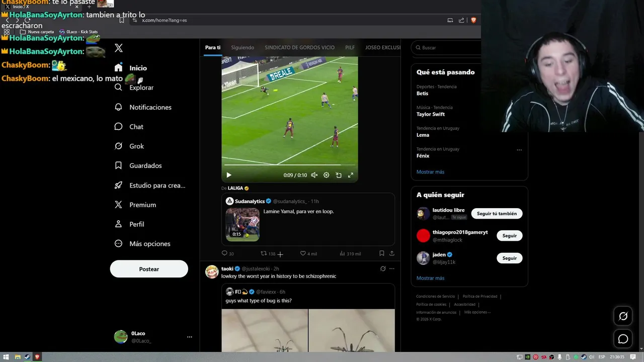Click the browser share icon
This screenshot has width=644, height=362.
pos(461,20)
